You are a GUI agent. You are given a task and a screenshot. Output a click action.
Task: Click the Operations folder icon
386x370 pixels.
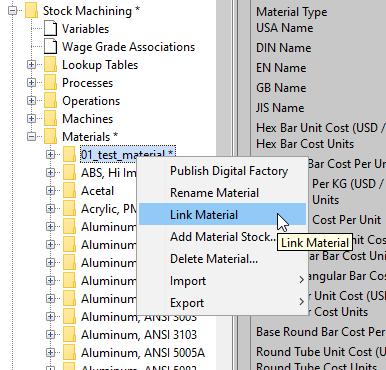tap(50, 101)
